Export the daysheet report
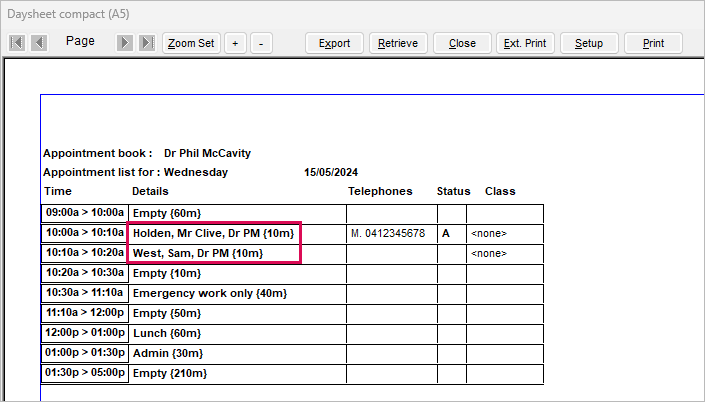This screenshot has height=402, width=705. [x=334, y=43]
